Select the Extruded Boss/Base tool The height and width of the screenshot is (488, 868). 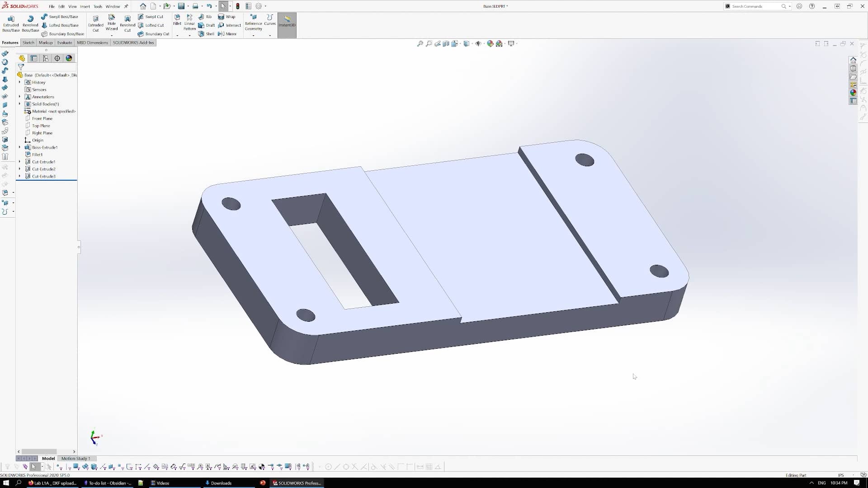coord(11,23)
